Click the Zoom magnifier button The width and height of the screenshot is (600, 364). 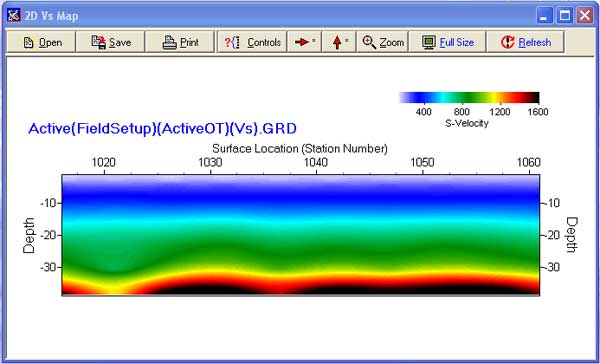pos(383,42)
